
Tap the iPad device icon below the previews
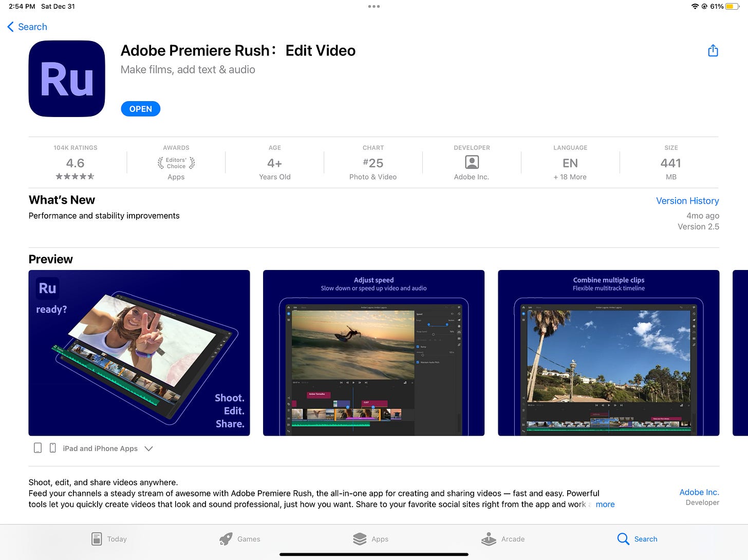(x=38, y=448)
